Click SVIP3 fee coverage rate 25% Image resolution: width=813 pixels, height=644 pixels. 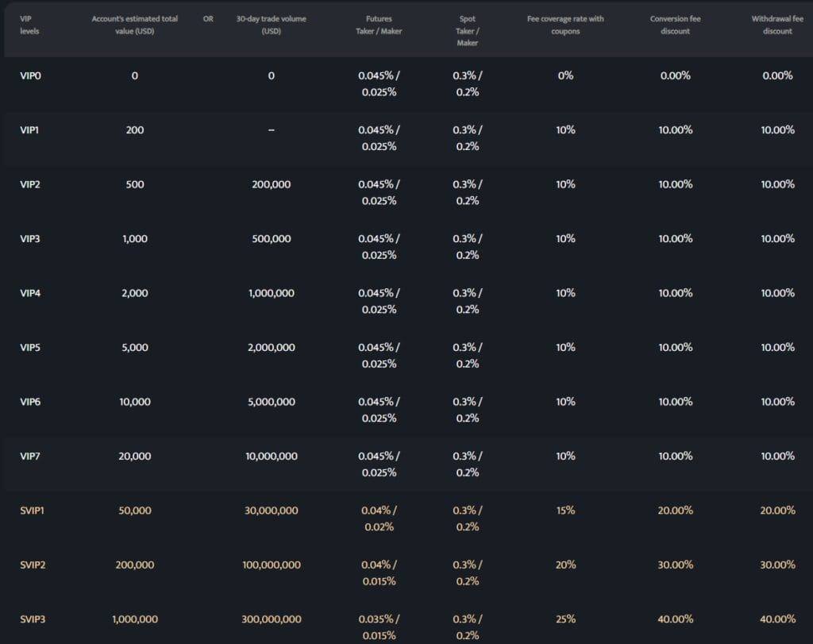565,619
